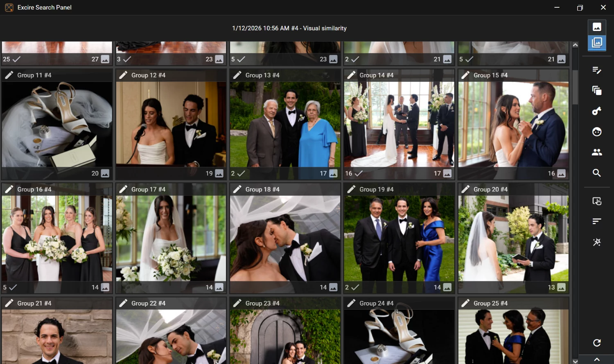Open Group 13 groom with grandparents thumbnail
Viewport: 614px width, 364px height.
point(285,124)
